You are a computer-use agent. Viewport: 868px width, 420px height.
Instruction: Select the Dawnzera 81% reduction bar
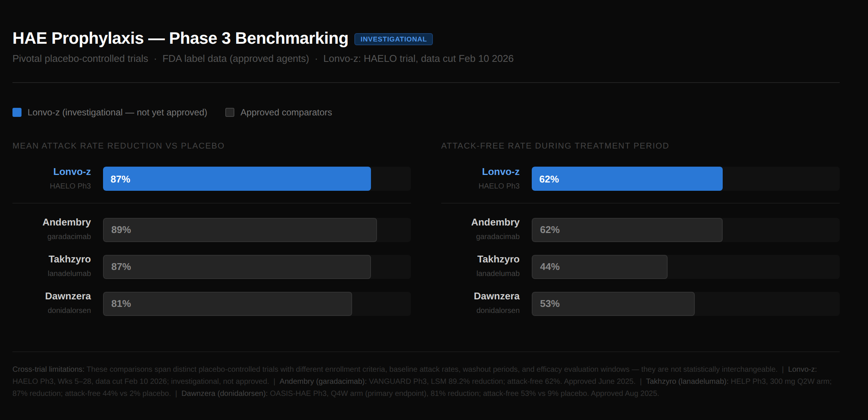coord(228,304)
